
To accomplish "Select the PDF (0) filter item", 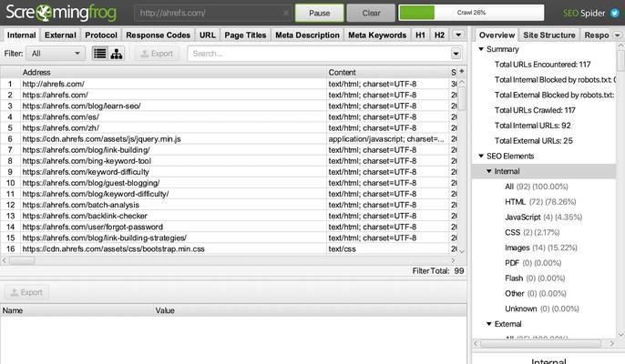I will pyautogui.click(x=533, y=263).
